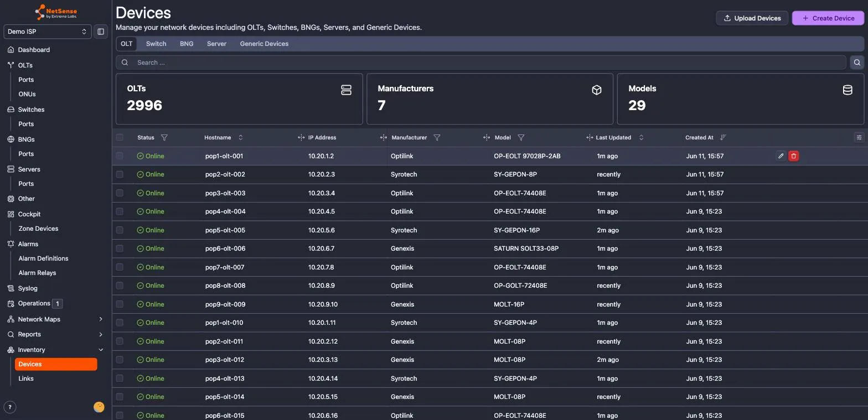Switch to the BNG tab
The width and height of the screenshot is (868, 420).
[x=187, y=44]
